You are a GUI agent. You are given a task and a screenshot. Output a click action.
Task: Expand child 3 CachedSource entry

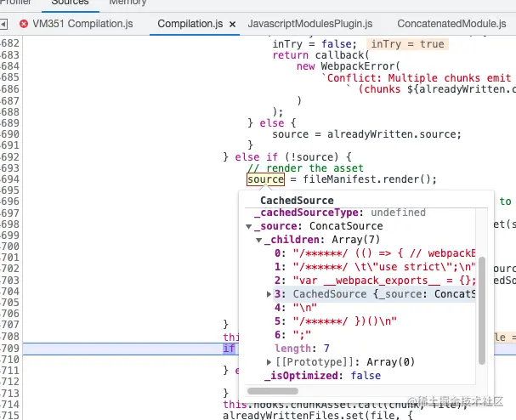269,294
